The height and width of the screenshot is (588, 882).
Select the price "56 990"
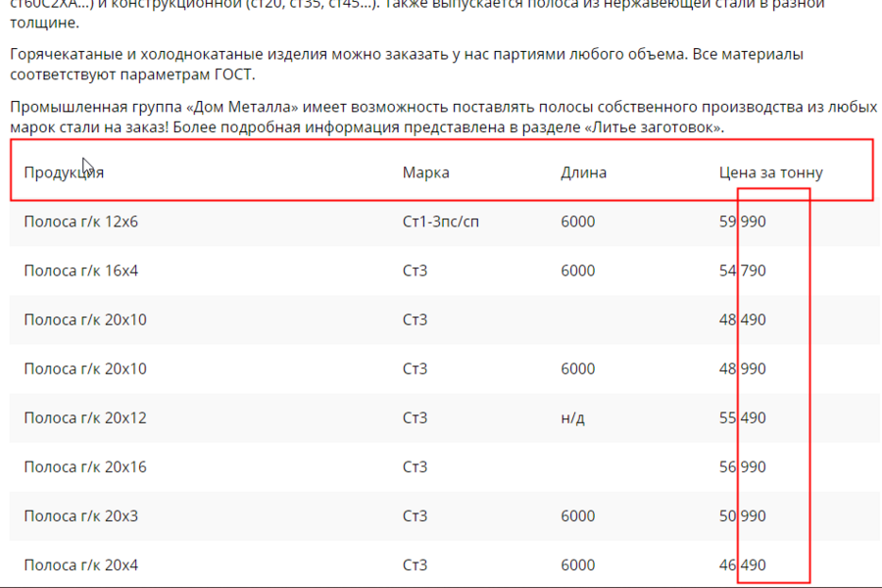click(743, 466)
